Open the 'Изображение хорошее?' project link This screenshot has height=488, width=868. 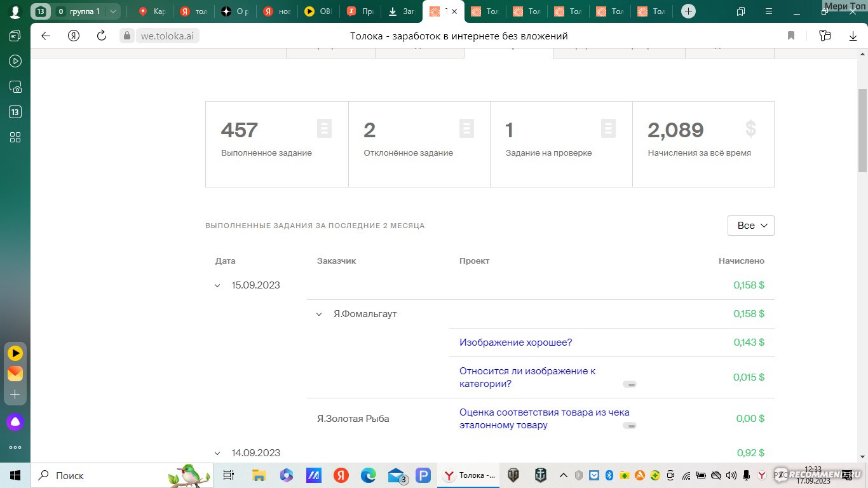515,342
